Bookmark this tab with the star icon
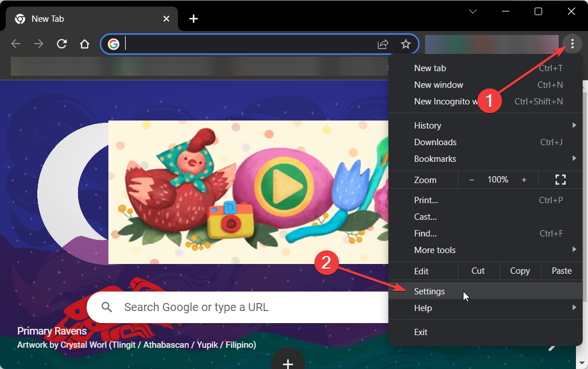This screenshot has height=369, width=588. click(x=406, y=44)
